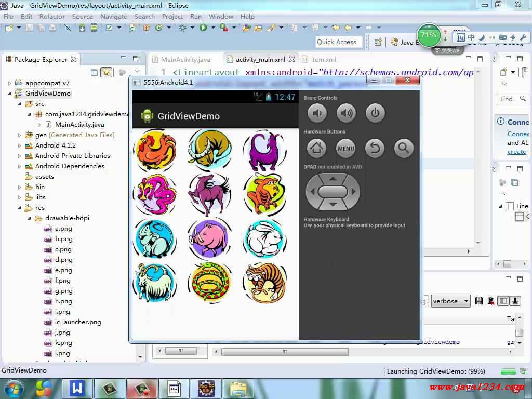
Task: Click the green Run toolbar icon
Action: pos(203,28)
